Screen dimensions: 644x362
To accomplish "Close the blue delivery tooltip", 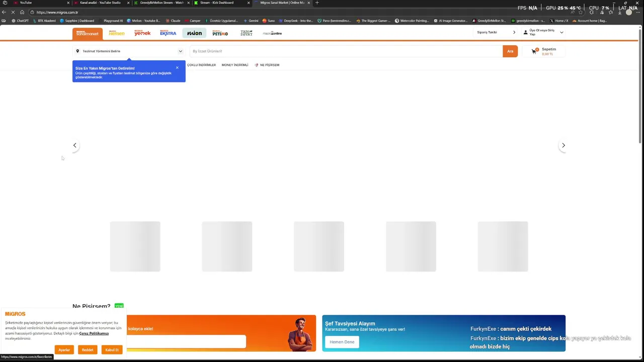I will click(x=177, y=67).
